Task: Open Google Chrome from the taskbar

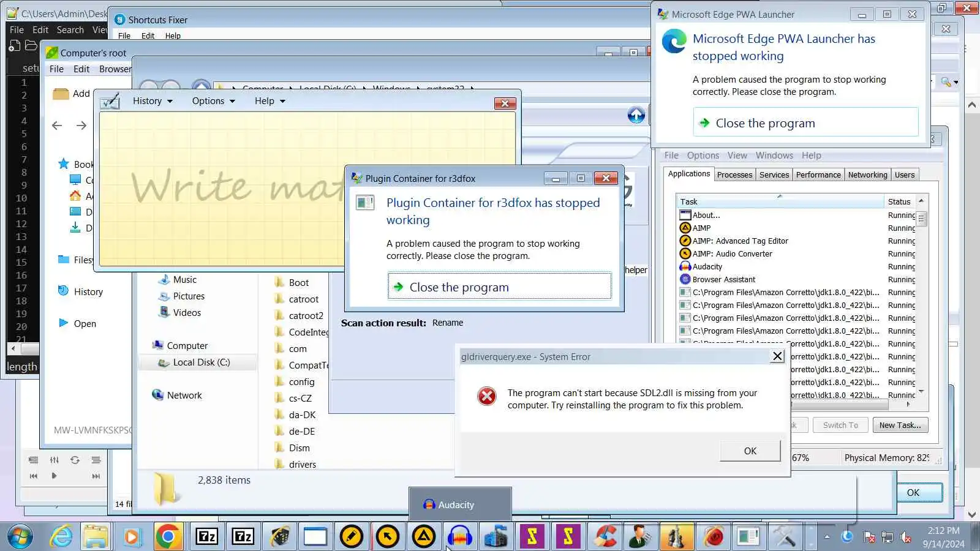Action: [168, 537]
